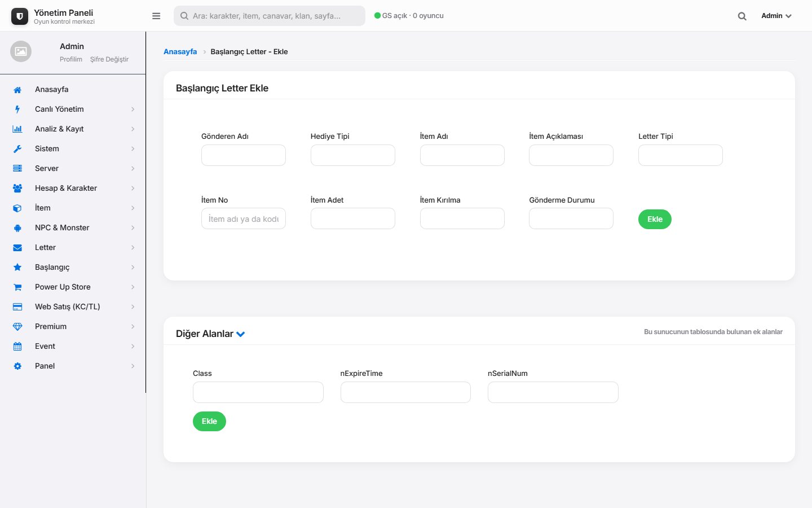Expand the Canlı Yönetim chevron
812x508 pixels.
pyautogui.click(x=133, y=110)
